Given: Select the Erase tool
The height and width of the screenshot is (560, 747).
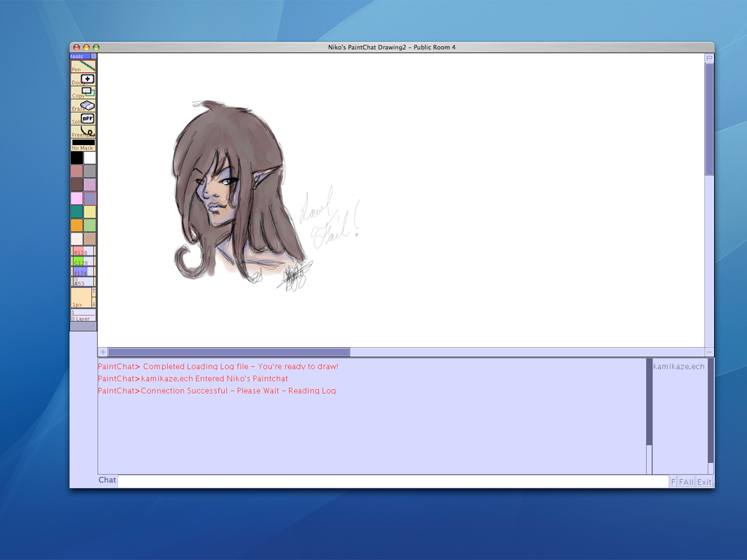Looking at the screenshot, I should click(x=83, y=106).
